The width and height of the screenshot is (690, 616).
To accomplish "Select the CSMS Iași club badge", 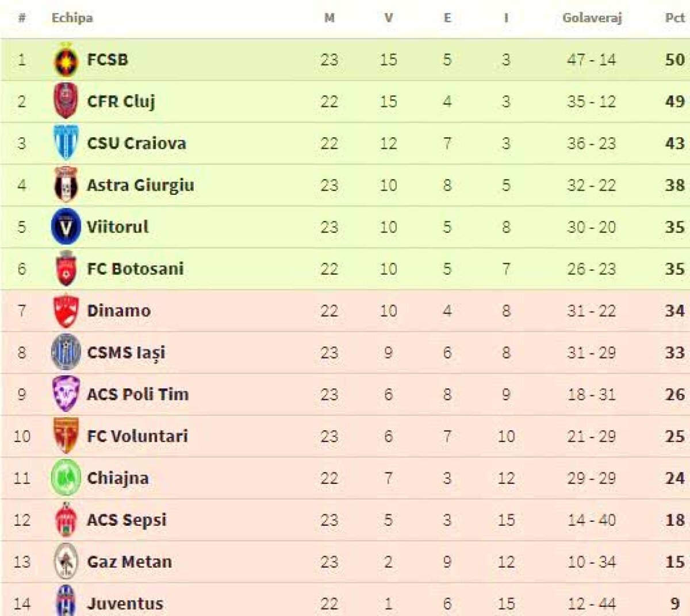I will [x=66, y=352].
